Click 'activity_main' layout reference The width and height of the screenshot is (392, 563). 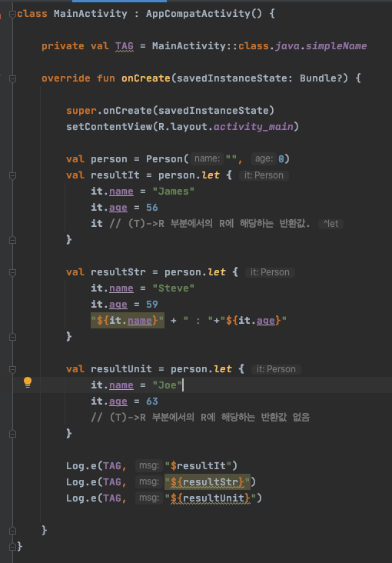254,127
